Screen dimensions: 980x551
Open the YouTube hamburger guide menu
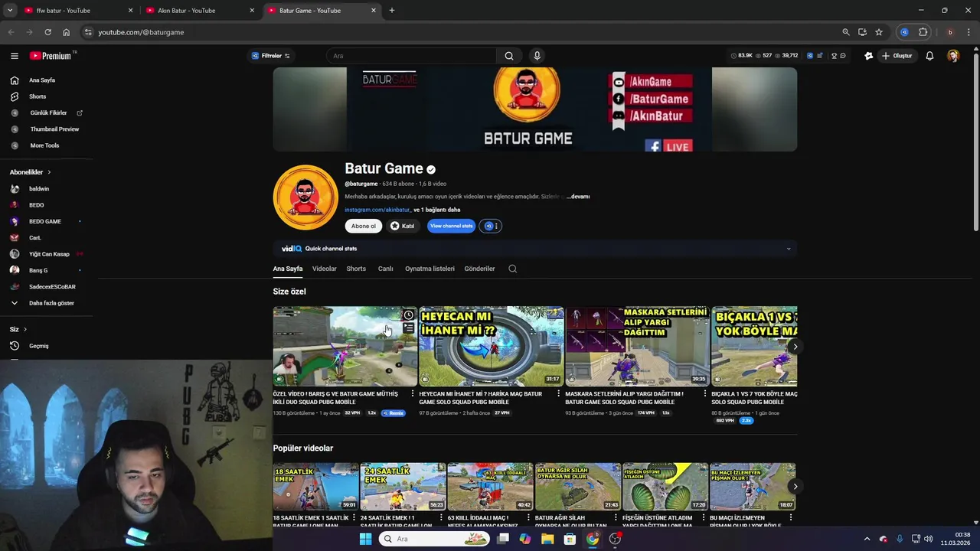coord(15,56)
